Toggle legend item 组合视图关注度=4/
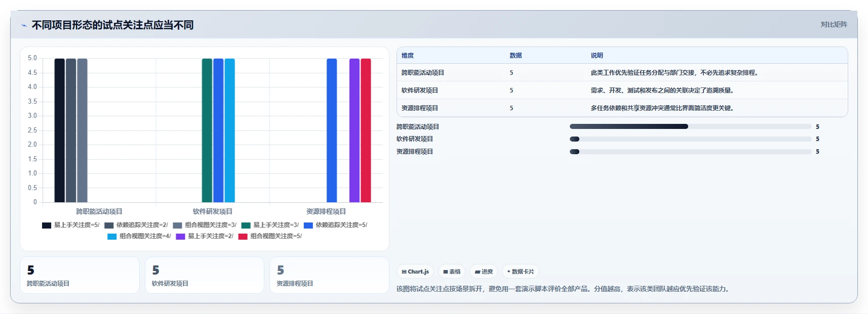The height and width of the screenshot is (314, 868). point(139,236)
